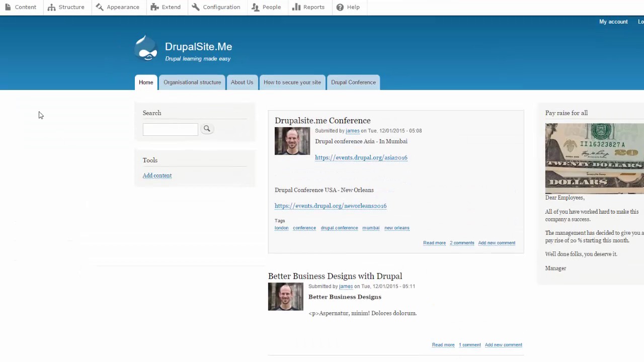
Task: Click the Tools block heading
Action: [x=150, y=160]
